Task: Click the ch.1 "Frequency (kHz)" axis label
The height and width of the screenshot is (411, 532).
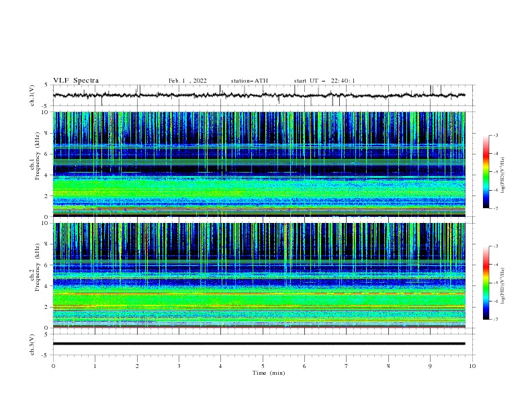Action: 38,155
